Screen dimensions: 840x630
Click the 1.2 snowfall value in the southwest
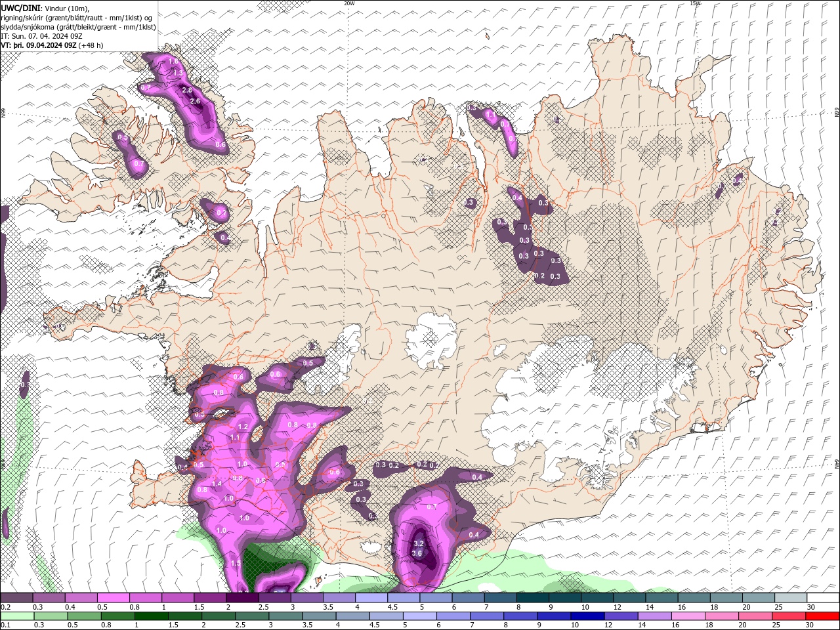(243, 427)
